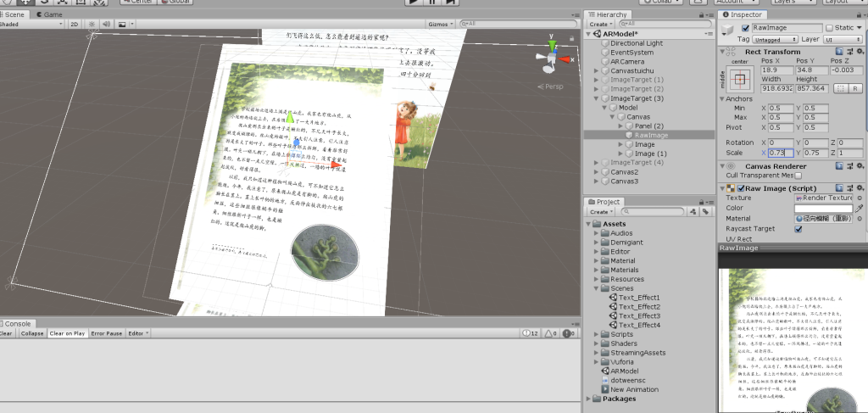The height and width of the screenshot is (413, 868).
Task: Expand Panel (2) in Hierarchy
Action: [x=620, y=126]
